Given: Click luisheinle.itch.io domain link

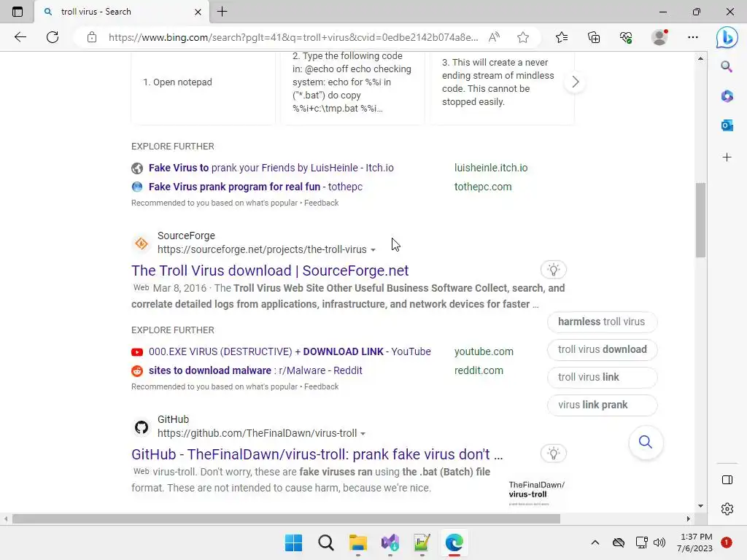Looking at the screenshot, I should coord(491,168).
